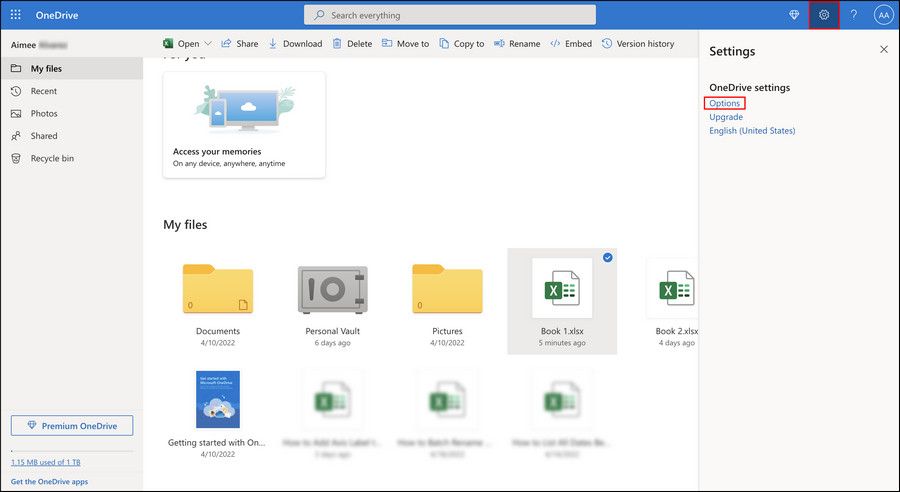Go to Recent in the sidebar
The height and width of the screenshot is (492, 900).
point(72,91)
